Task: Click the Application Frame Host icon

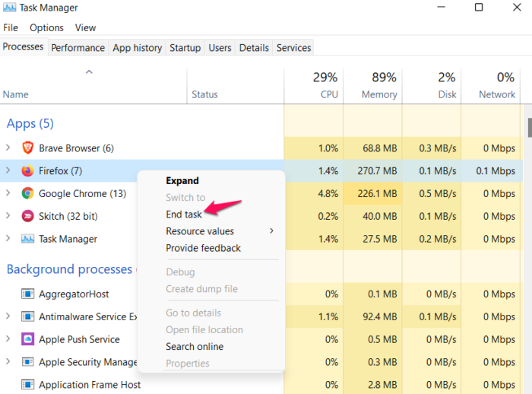Action: coord(28,385)
